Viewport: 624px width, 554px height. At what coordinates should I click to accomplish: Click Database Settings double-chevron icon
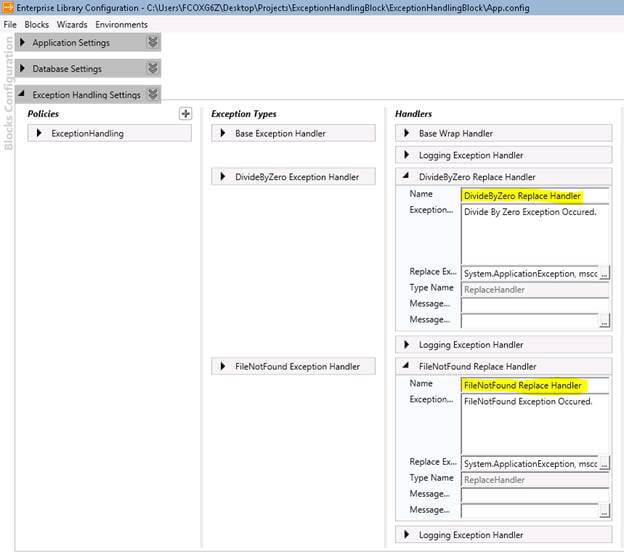click(x=153, y=68)
